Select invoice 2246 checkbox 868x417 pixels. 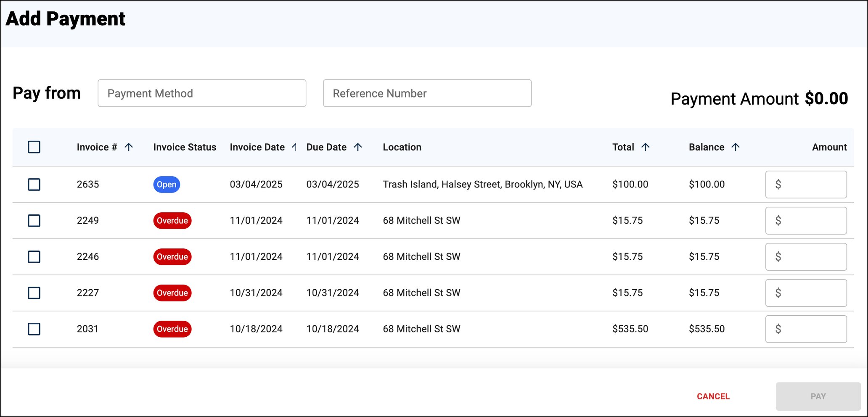click(34, 257)
